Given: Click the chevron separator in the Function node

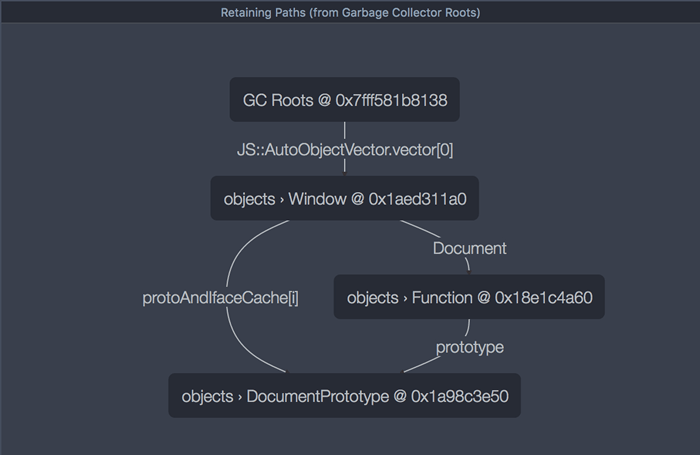Looking at the screenshot, I should point(405,298).
